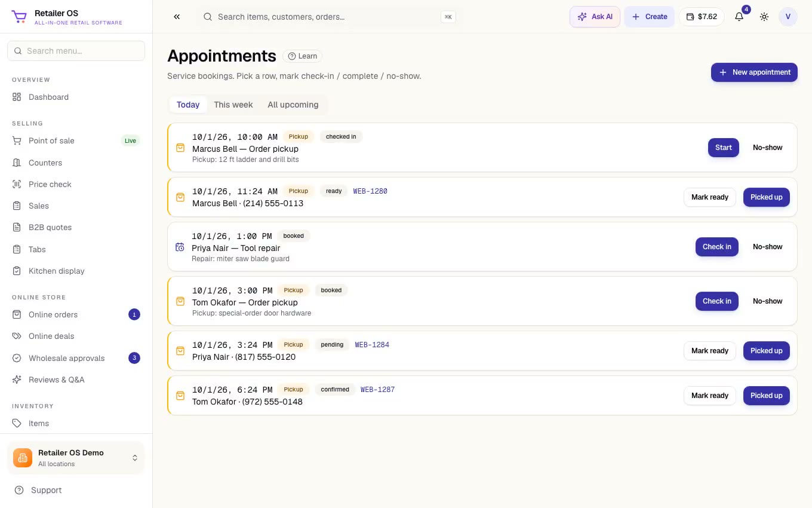Click the Sales clipboard icon

pyautogui.click(x=17, y=206)
